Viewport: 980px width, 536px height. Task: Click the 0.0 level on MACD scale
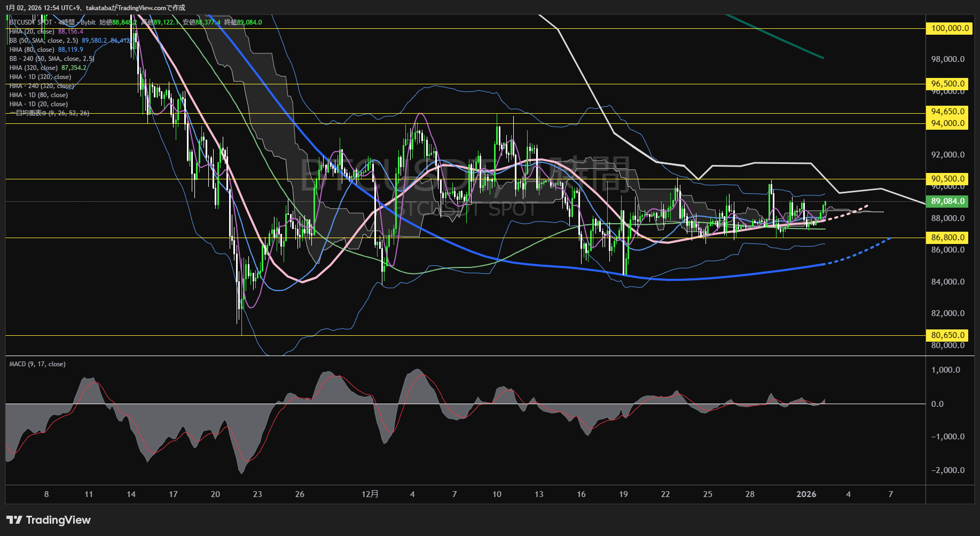click(937, 404)
